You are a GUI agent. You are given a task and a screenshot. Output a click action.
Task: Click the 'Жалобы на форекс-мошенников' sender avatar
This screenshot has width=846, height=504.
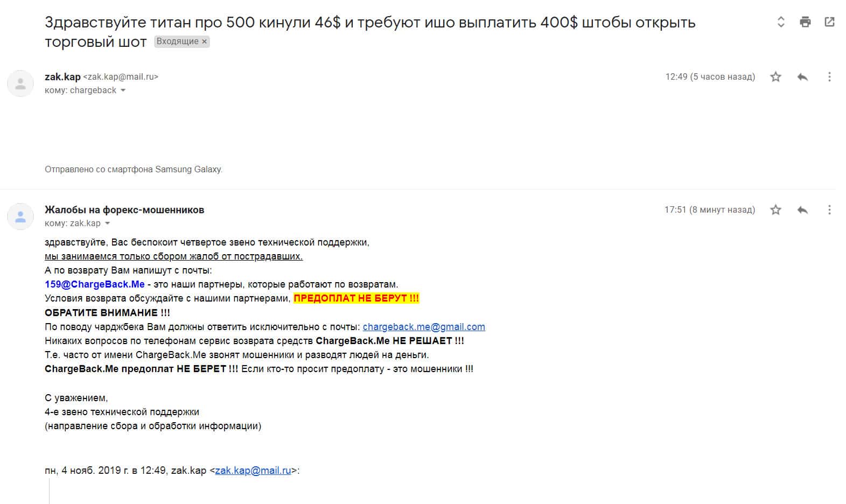(20, 216)
